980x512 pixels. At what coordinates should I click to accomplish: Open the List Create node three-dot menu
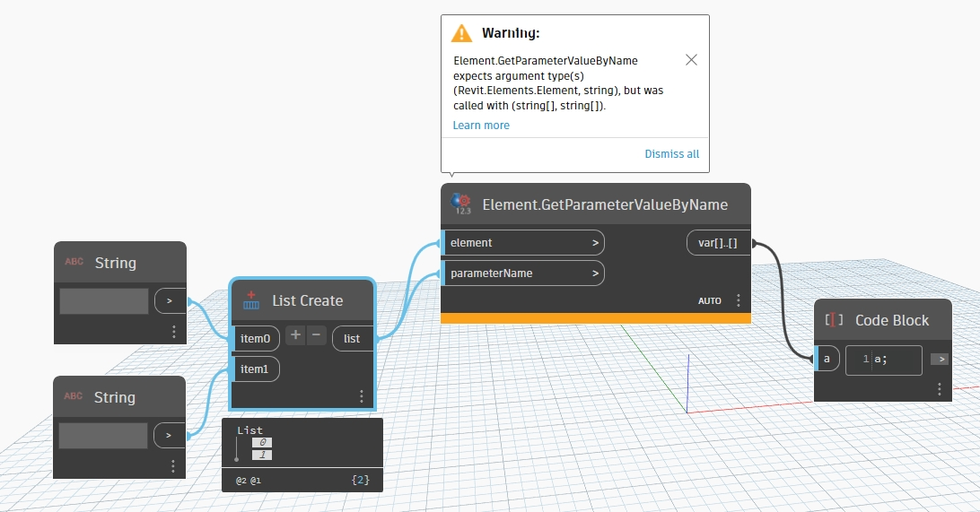tap(361, 395)
